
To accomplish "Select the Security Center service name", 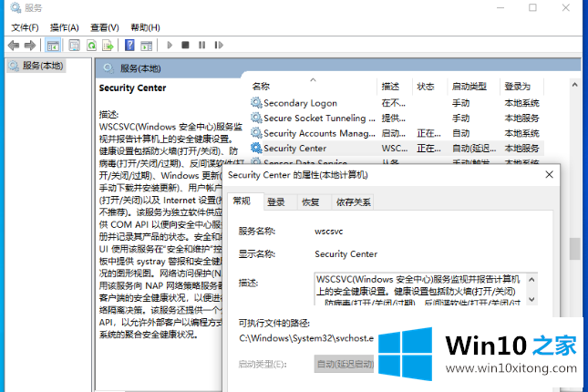I will click(295, 149).
